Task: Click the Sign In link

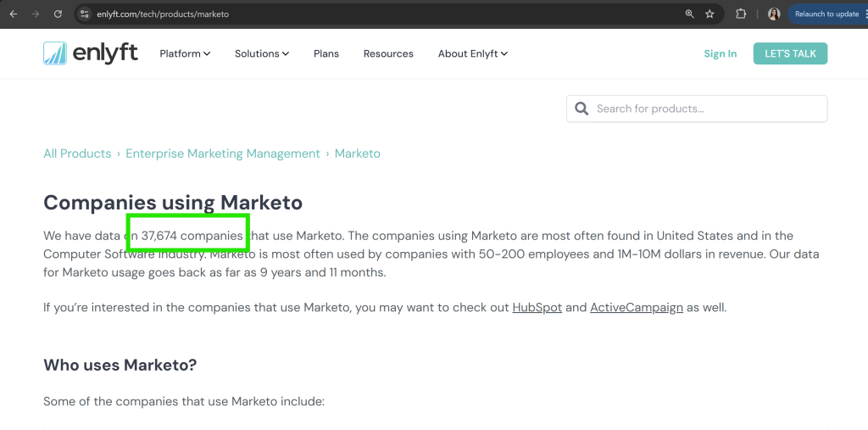Action: tap(720, 53)
